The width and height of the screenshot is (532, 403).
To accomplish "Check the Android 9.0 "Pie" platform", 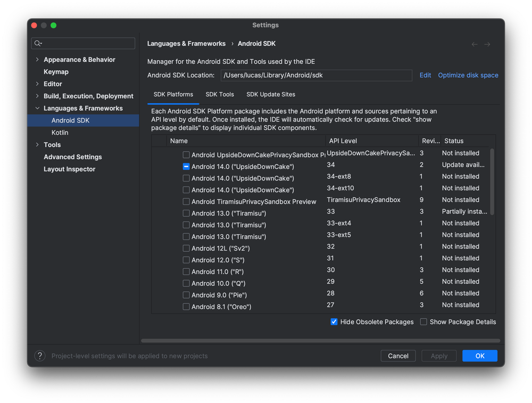I will coord(186,295).
